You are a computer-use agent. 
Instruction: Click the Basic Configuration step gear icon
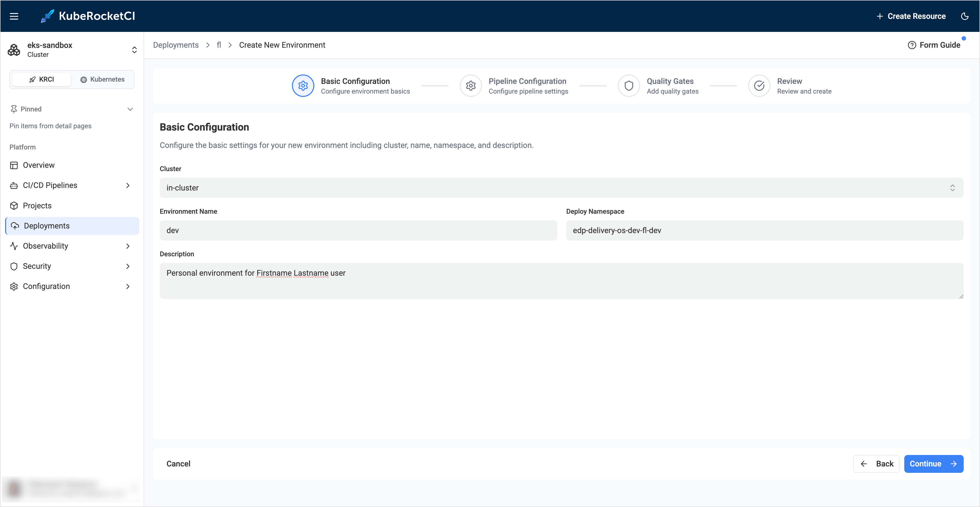coord(303,86)
